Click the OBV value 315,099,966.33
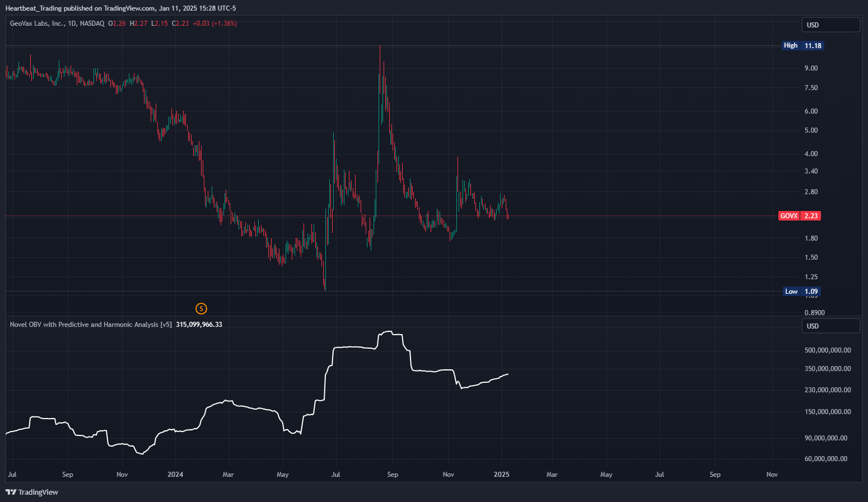This screenshot has width=868, height=502. (199, 325)
